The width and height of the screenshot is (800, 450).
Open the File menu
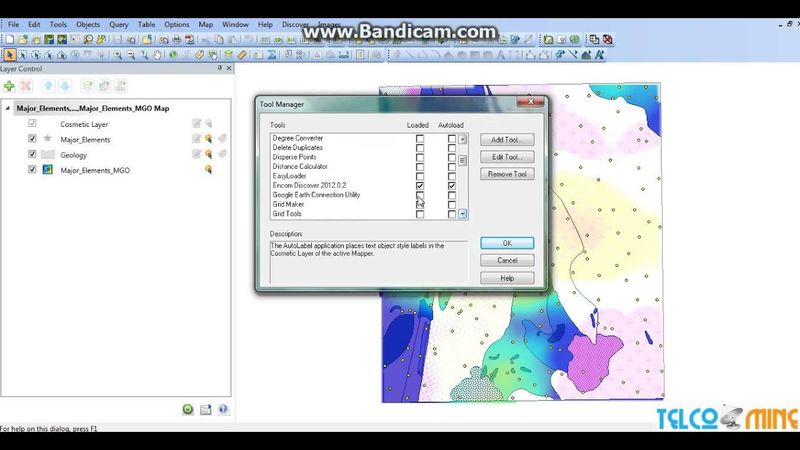pos(13,24)
